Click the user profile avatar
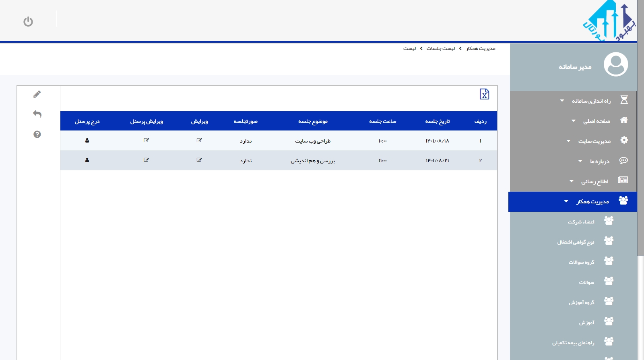This screenshot has height=360, width=644. click(x=615, y=64)
